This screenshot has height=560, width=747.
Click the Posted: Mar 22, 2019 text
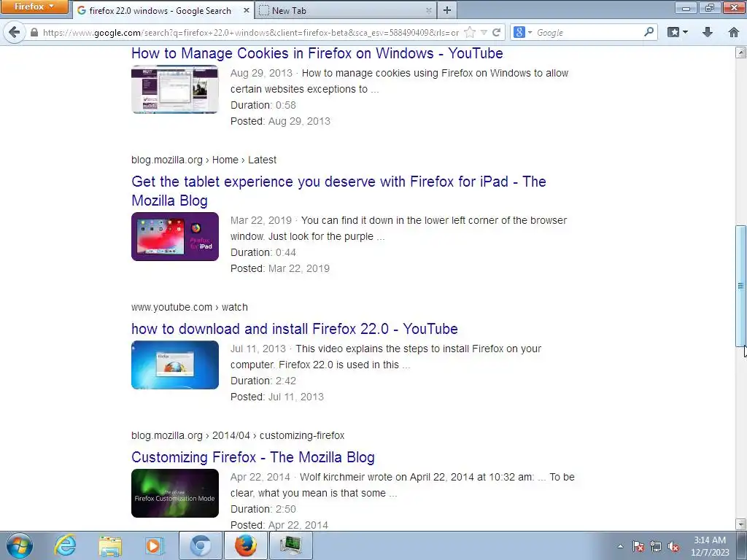coord(280,268)
